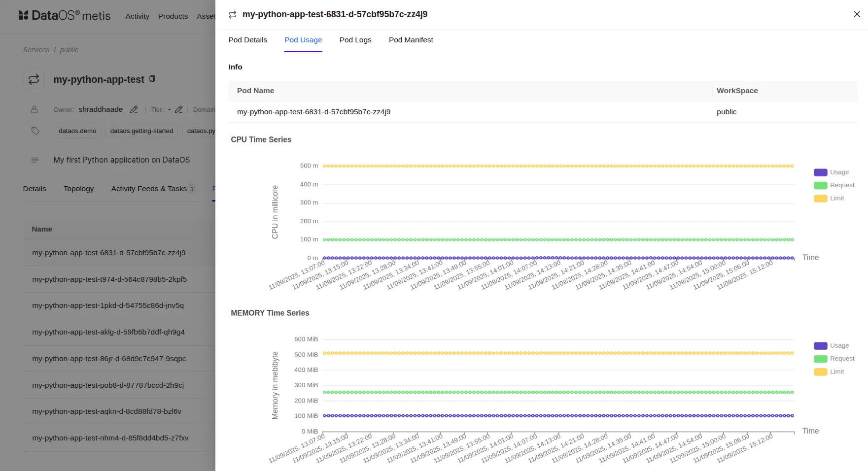Click the description My first Python application on DataOS

click(x=122, y=160)
